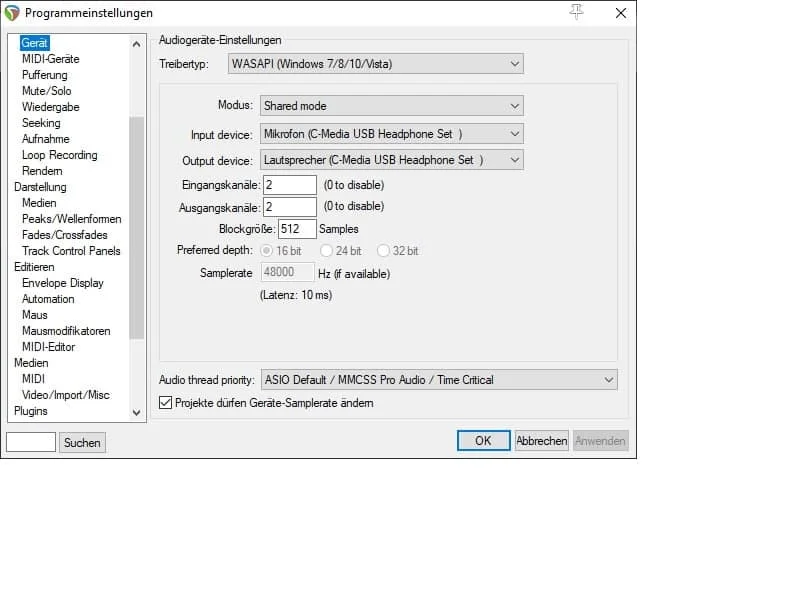
Task: Open the Input device dropdown
Action: [x=392, y=134]
